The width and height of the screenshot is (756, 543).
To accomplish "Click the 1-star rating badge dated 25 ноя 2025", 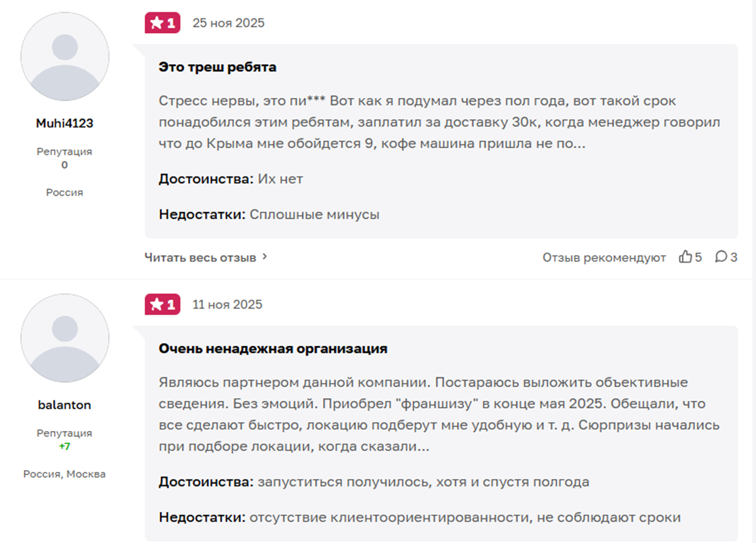I will click(x=163, y=23).
